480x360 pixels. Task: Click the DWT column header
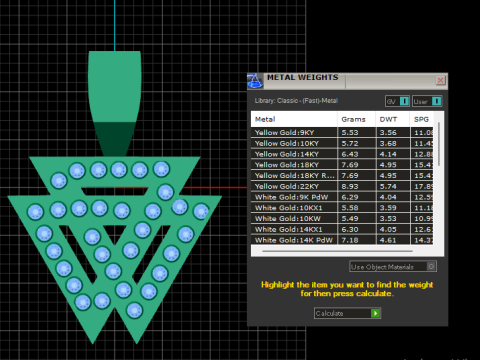[393, 119]
